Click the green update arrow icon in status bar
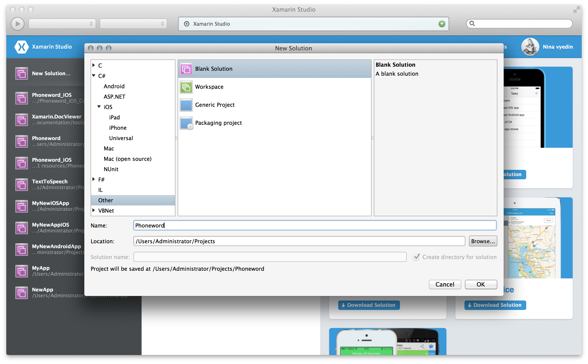The image size is (588, 364). click(x=441, y=24)
